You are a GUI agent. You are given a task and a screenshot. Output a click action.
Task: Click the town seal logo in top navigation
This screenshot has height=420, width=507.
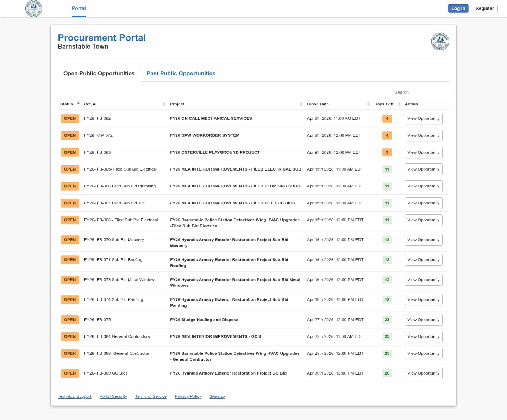pyautogui.click(x=34, y=8)
